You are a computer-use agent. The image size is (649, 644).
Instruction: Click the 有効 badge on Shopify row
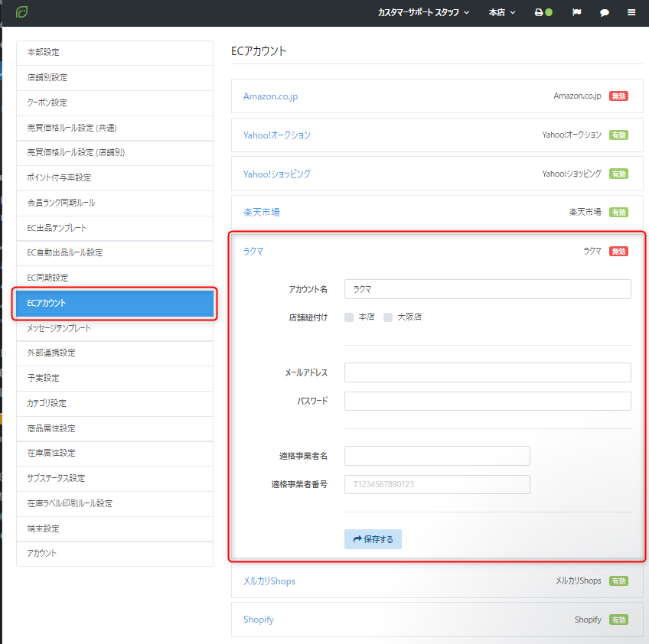point(618,620)
